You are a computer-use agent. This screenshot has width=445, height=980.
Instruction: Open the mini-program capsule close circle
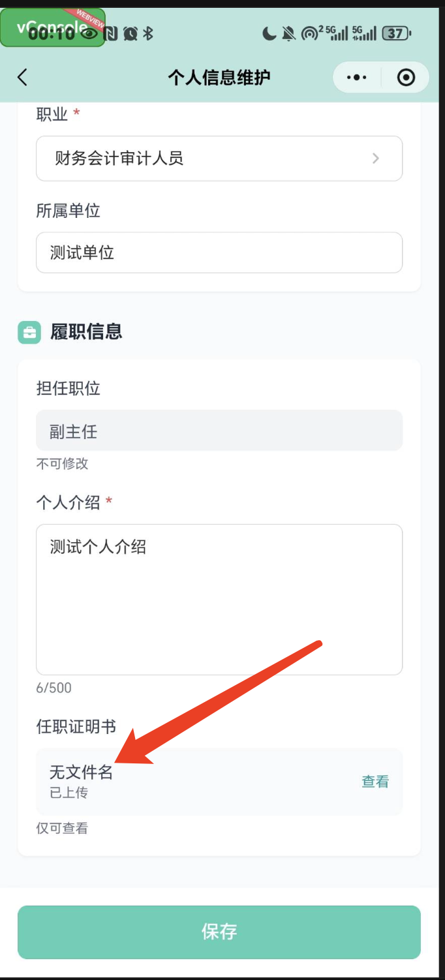(x=405, y=77)
